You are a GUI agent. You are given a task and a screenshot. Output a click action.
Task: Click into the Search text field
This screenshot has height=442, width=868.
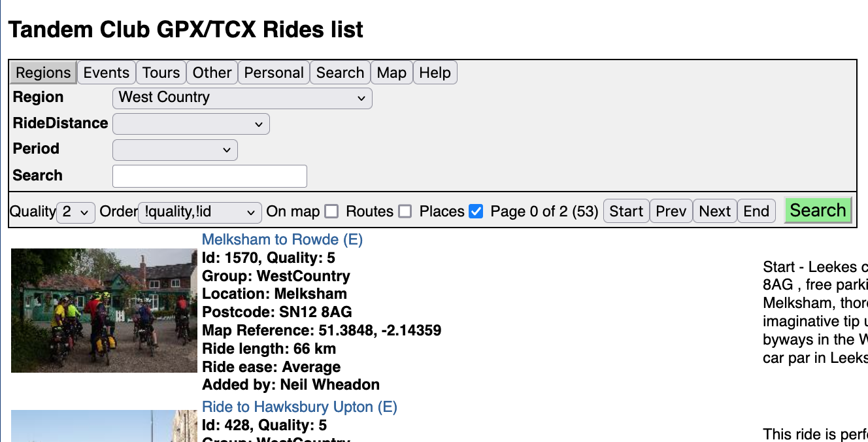(x=209, y=176)
